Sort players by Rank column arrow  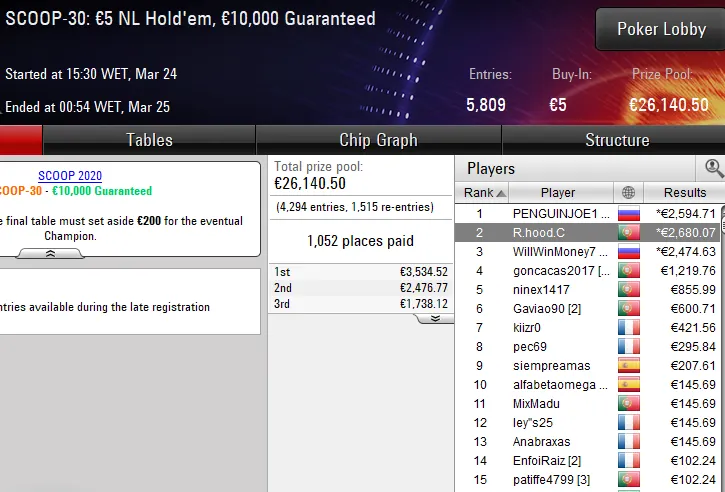500,193
